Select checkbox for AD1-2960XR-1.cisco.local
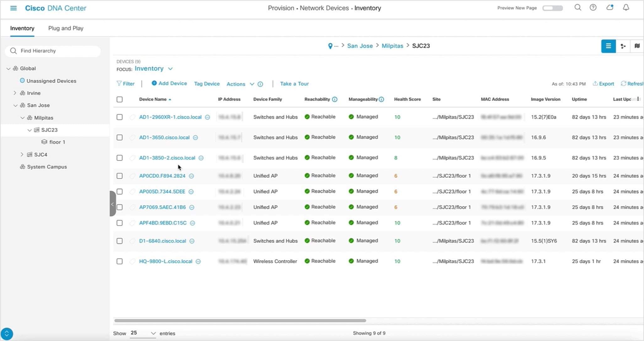Viewport: 644px width, 341px height. 120,117
